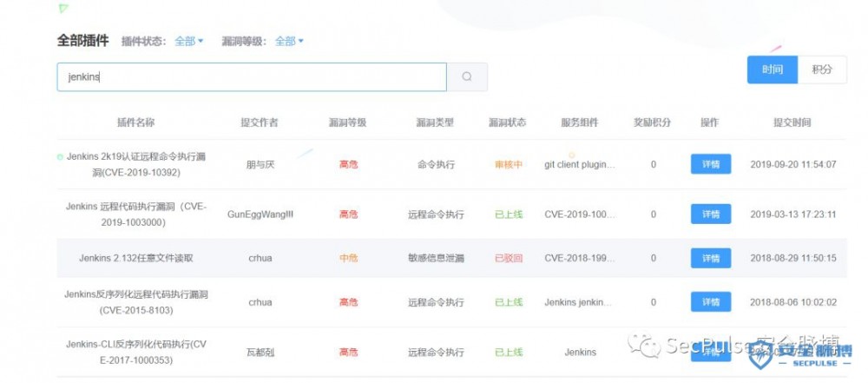Click the 审核中 status
The height and width of the screenshot is (383, 868).
click(509, 165)
